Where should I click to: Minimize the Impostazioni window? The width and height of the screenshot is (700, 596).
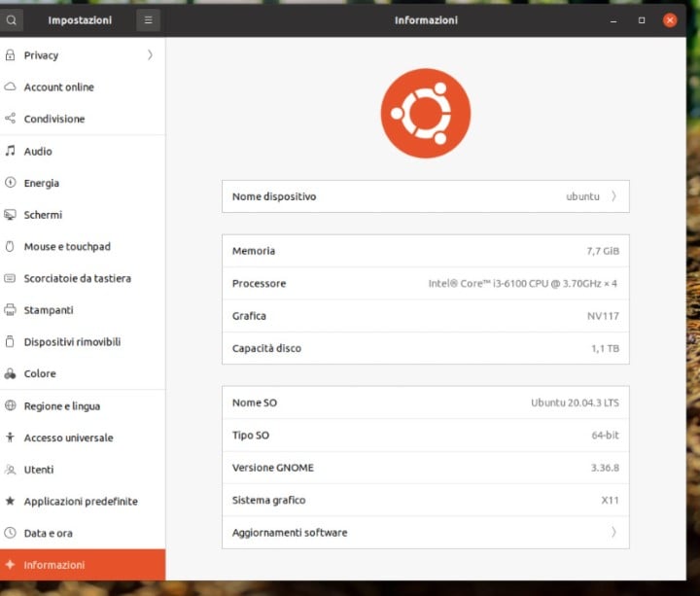tap(613, 20)
